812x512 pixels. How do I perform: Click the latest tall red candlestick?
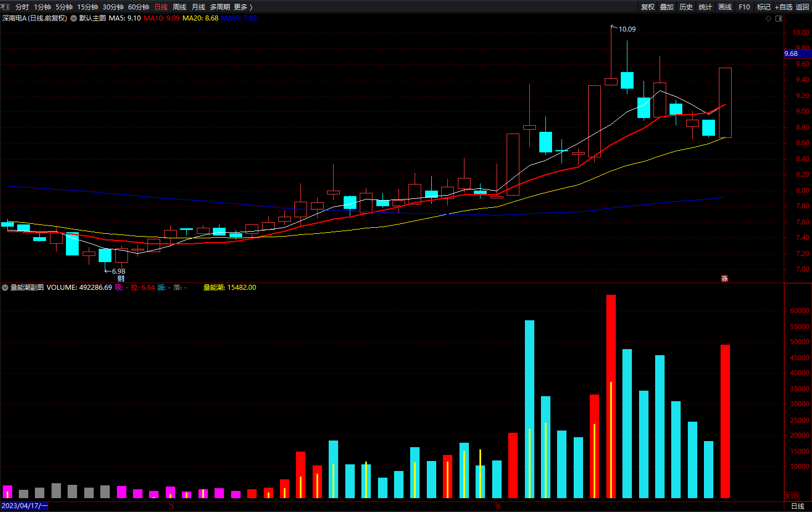(725, 103)
